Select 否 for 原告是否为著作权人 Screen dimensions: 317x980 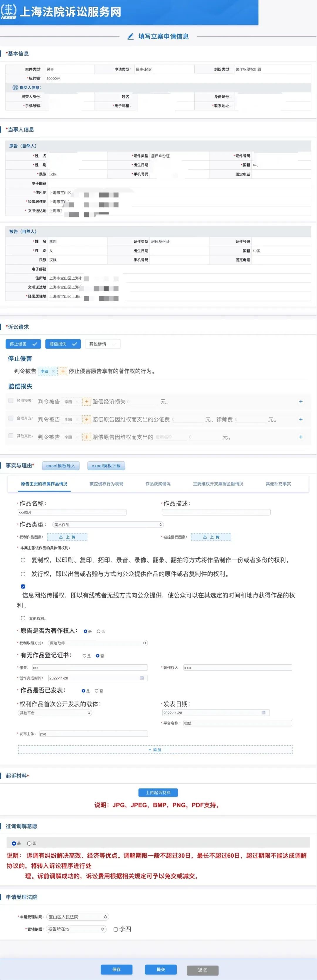(99, 631)
